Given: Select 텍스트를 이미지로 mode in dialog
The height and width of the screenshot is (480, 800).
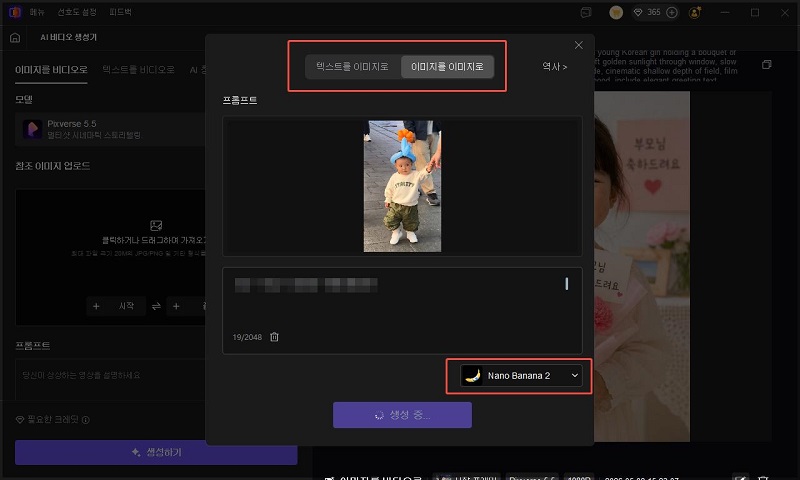Looking at the screenshot, I should (x=352, y=67).
